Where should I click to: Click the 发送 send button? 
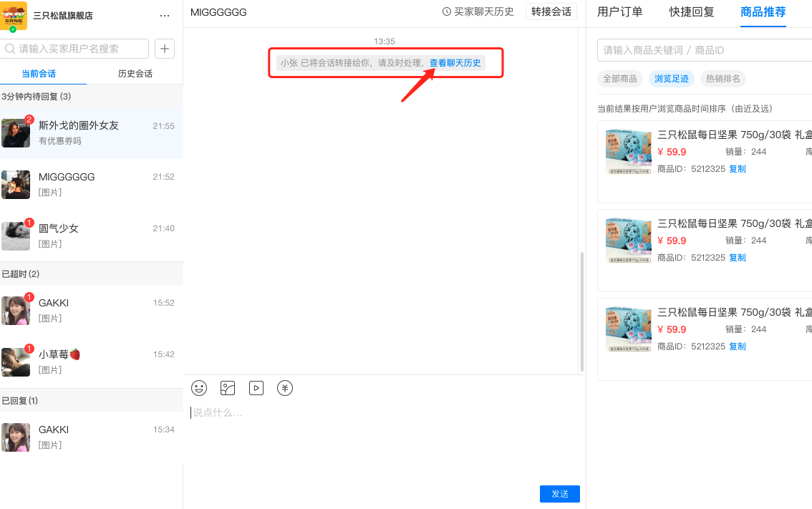[x=559, y=494]
